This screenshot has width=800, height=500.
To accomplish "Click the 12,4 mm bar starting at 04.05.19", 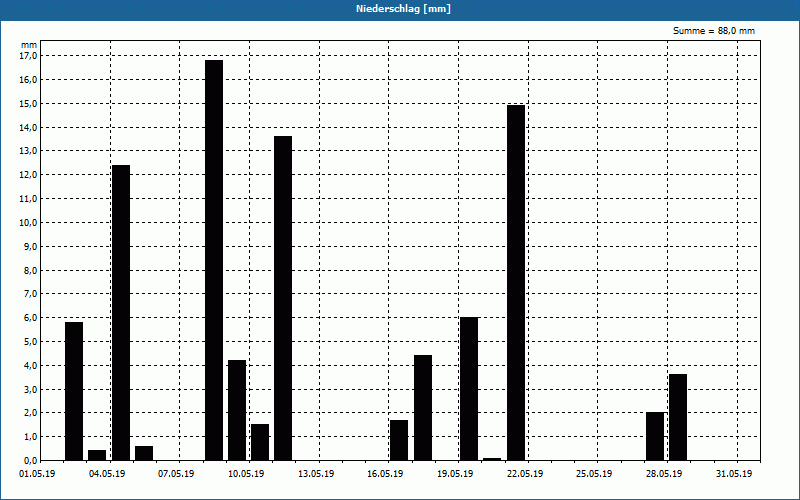I will [121, 313].
